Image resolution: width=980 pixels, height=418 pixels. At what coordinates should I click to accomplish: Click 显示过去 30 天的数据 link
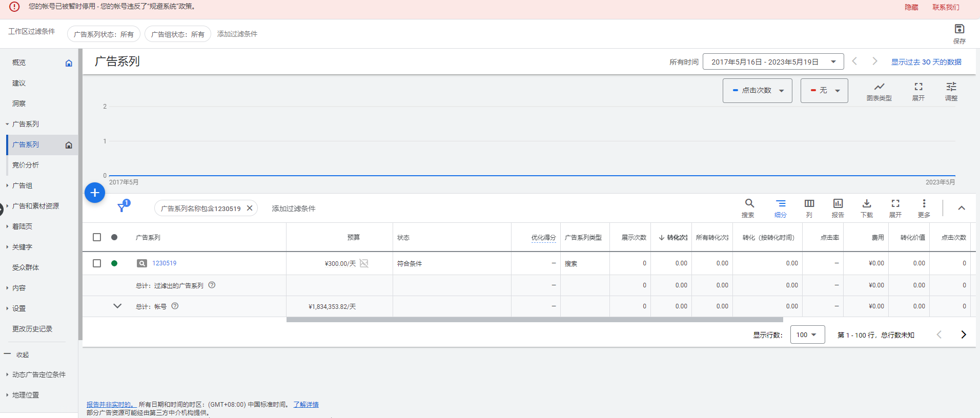[926, 62]
